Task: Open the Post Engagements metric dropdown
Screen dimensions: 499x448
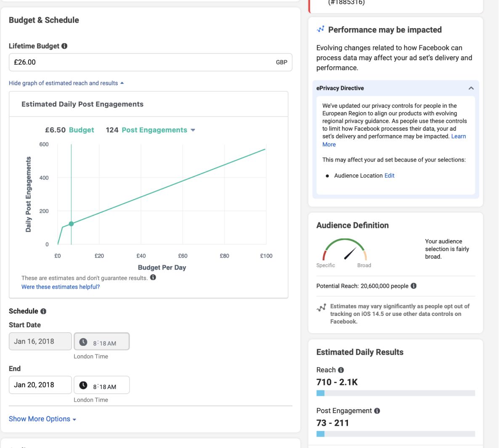Action: pos(193,130)
